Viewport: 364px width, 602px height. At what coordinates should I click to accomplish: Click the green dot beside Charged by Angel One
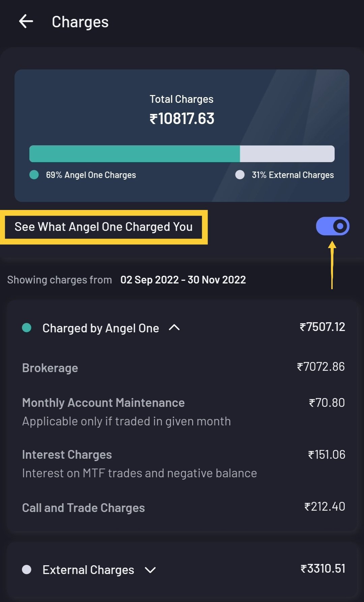click(x=27, y=328)
